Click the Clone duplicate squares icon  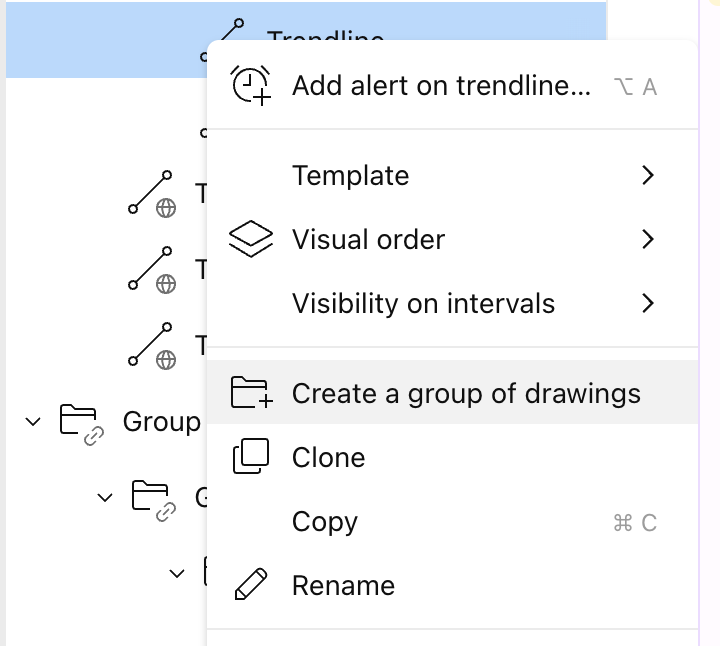click(251, 456)
